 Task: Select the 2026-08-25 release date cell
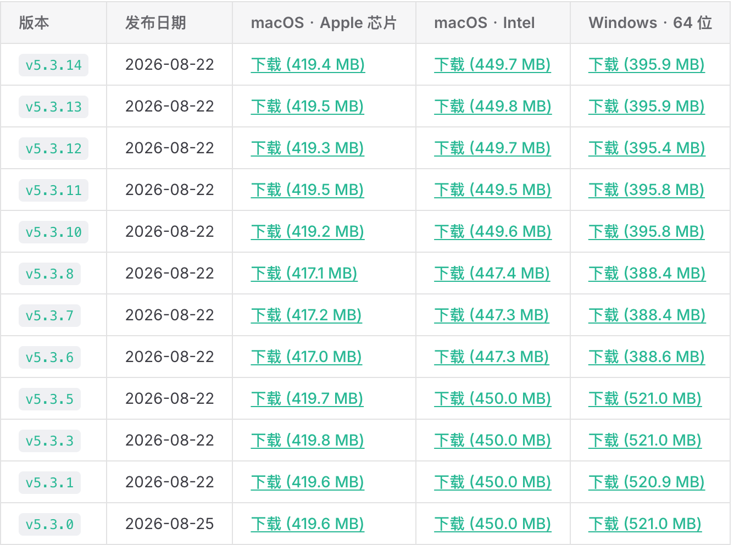[170, 524]
